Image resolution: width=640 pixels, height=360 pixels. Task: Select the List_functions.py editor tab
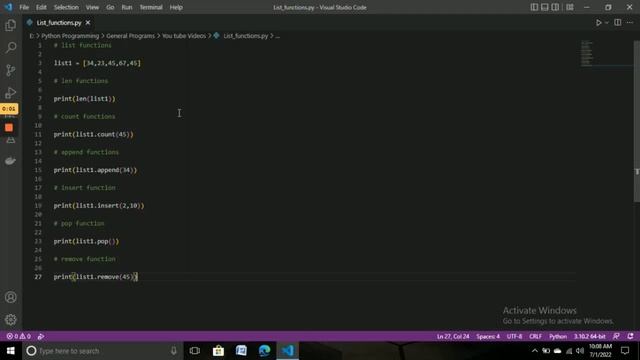(x=58, y=23)
